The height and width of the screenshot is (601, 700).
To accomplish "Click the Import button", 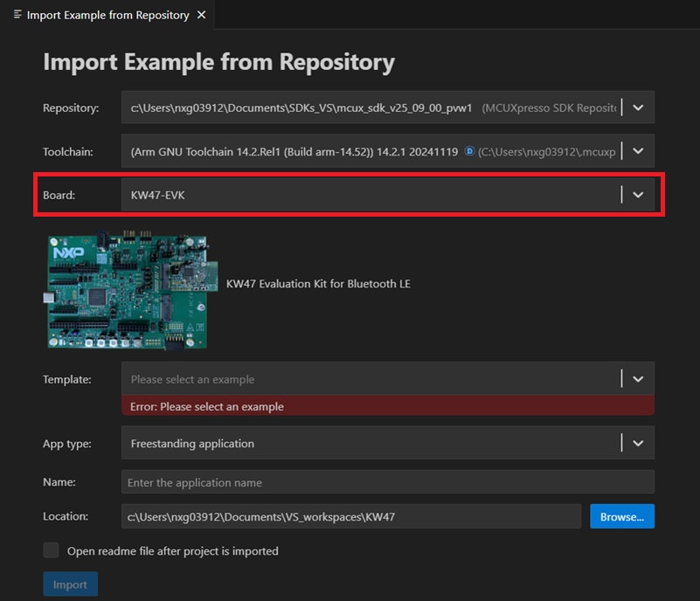I will pyautogui.click(x=70, y=584).
